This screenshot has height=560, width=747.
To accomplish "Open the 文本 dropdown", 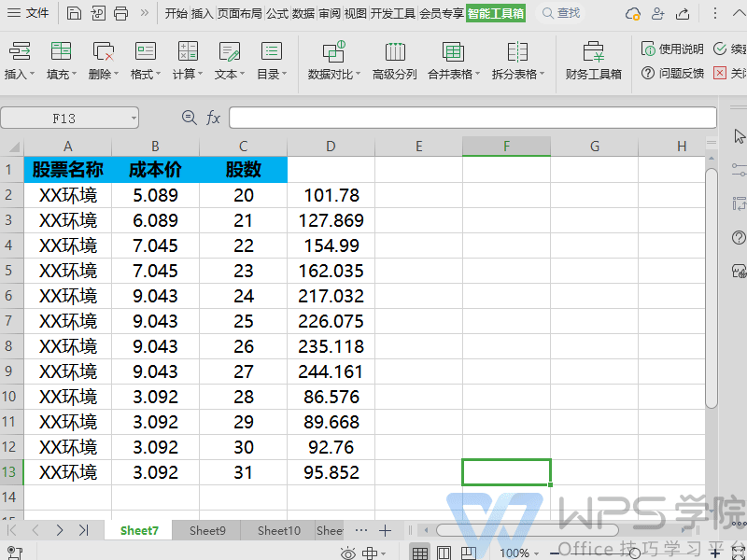I will tap(230, 61).
